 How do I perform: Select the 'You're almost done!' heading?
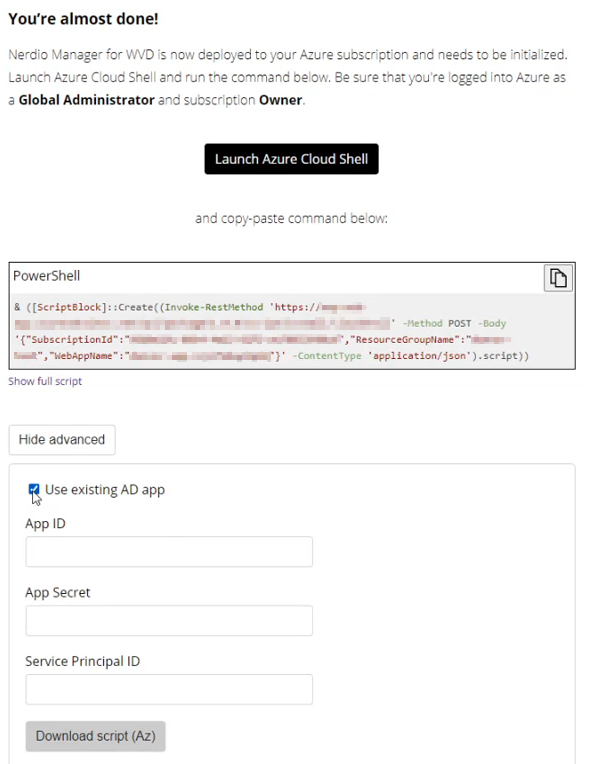[x=83, y=19]
